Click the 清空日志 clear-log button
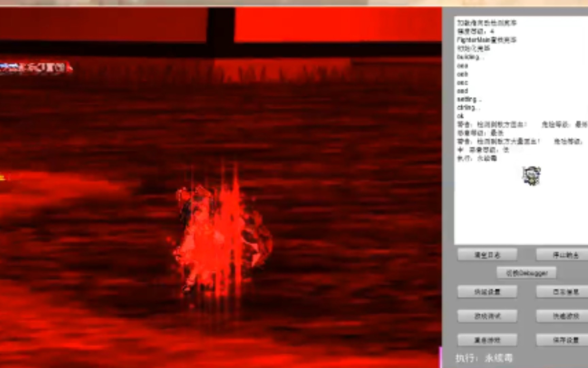This screenshot has width=588, height=368. (487, 255)
